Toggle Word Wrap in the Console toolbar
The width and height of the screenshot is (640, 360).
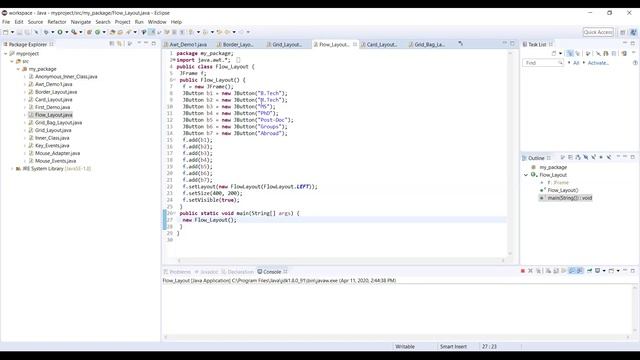(x=564, y=271)
